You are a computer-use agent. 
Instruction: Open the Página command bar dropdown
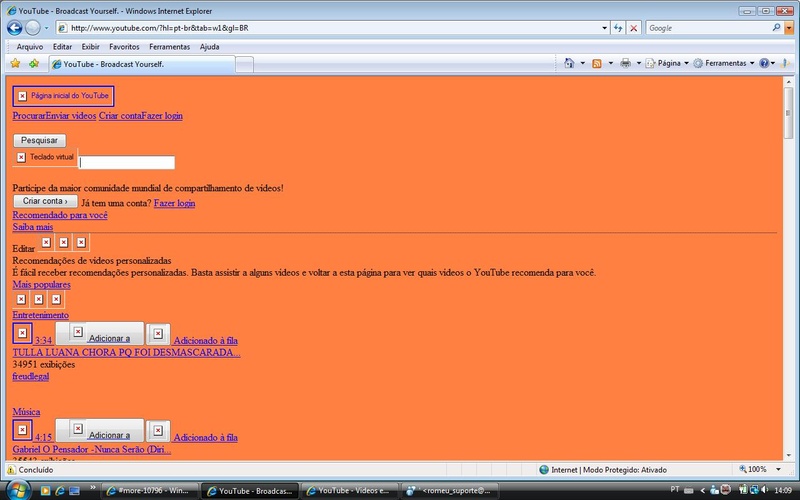(x=667, y=63)
